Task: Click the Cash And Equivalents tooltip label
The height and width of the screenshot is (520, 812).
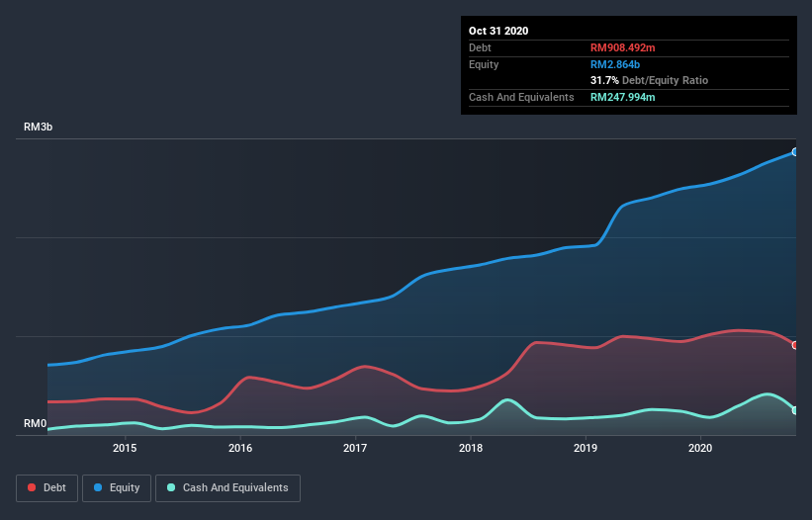Action: point(521,97)
